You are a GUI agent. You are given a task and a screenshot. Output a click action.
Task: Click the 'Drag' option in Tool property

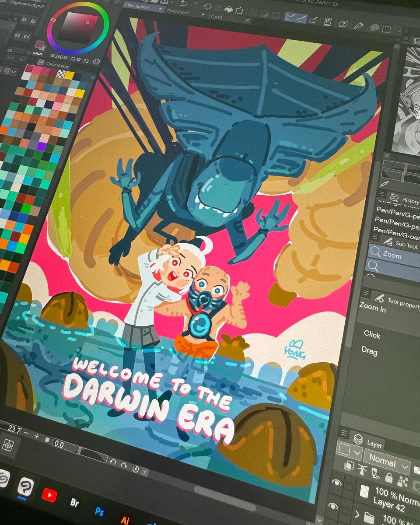pos(369,350)
